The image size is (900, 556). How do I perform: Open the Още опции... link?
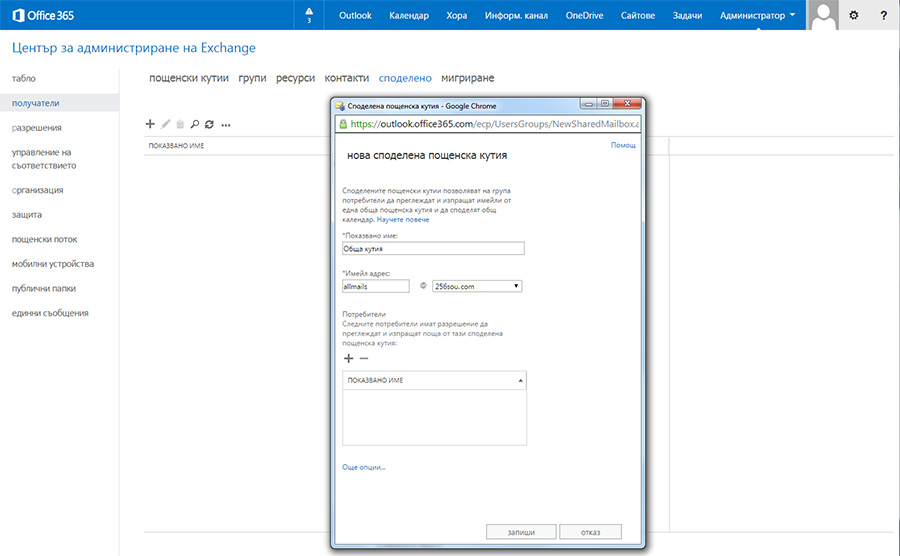coord(364,467)
